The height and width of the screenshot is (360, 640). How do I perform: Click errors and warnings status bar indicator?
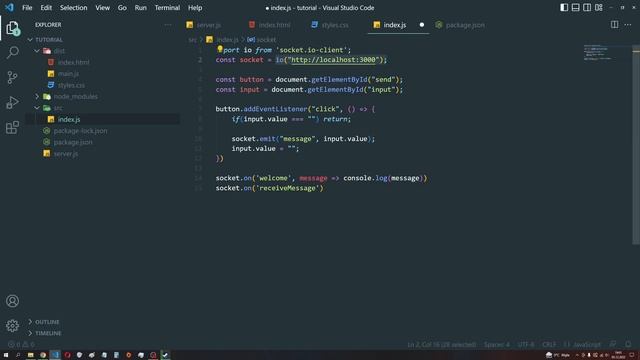(x=21, y=344)
